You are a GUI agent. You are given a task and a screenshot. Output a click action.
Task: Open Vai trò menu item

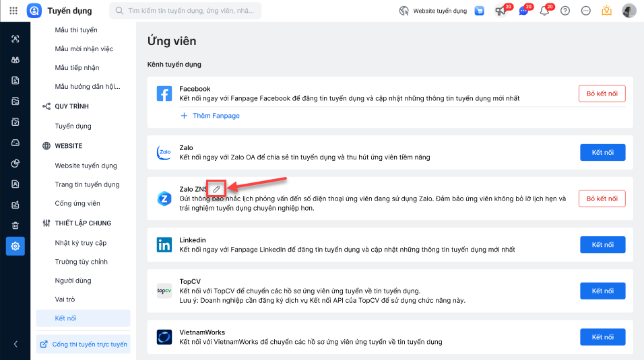pyautogui.click(x=65, y=299)
